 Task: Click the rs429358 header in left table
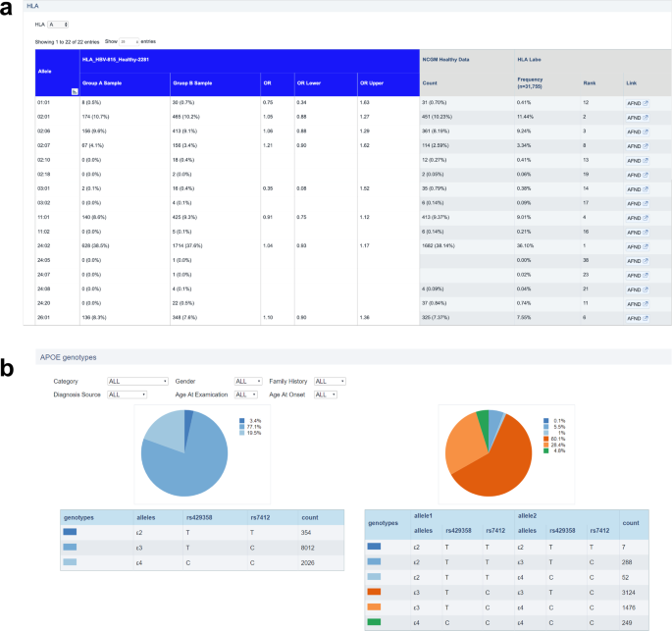pos(199,517)
